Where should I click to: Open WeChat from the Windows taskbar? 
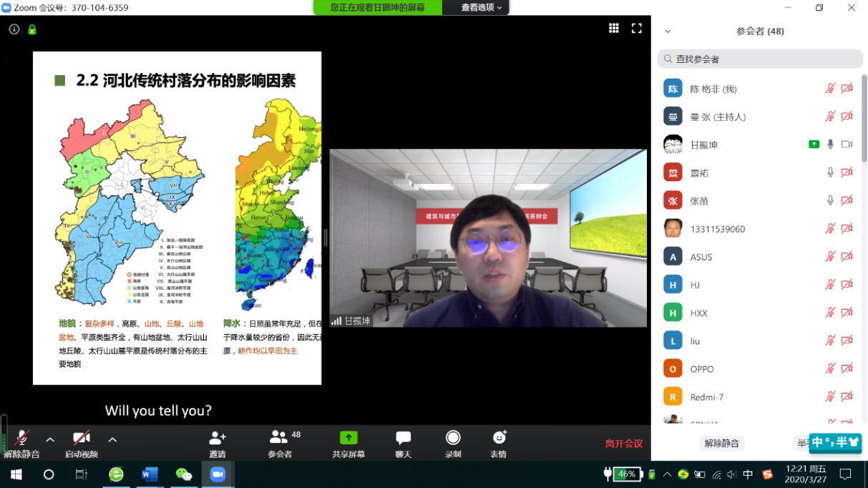point(184,474)
